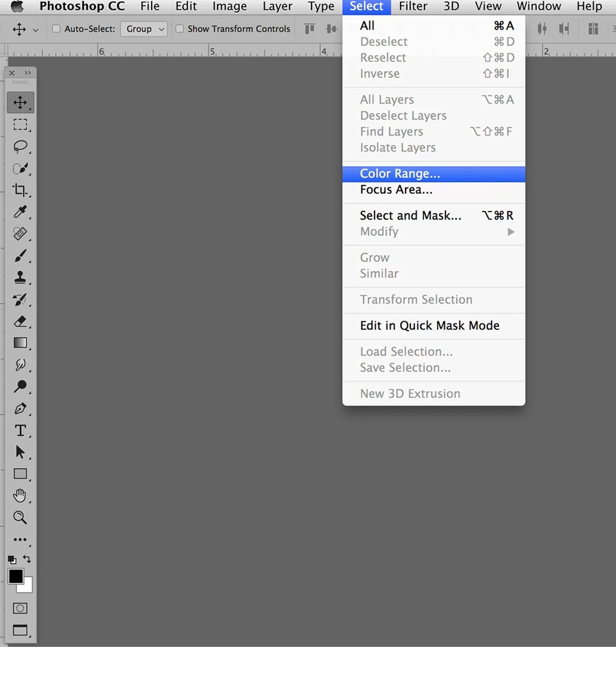The height and width of the screenshot is (676, 616).
Task: Select the Zoom tool
Action: (x=20, y=517)
